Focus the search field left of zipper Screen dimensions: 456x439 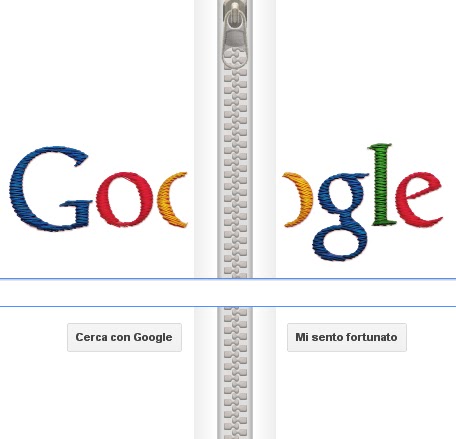pyautogui.click(x=97, y=293)
